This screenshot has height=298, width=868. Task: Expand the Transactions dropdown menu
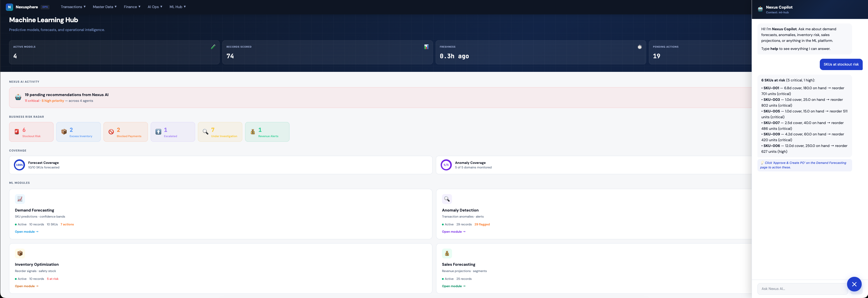73,7
